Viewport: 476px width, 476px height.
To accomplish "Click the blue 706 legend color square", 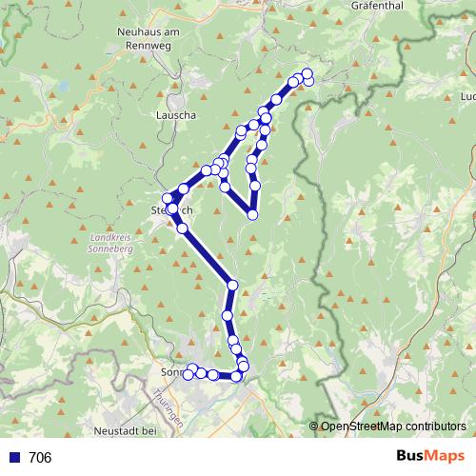I will pyautogui.click(x=15, y=457).
